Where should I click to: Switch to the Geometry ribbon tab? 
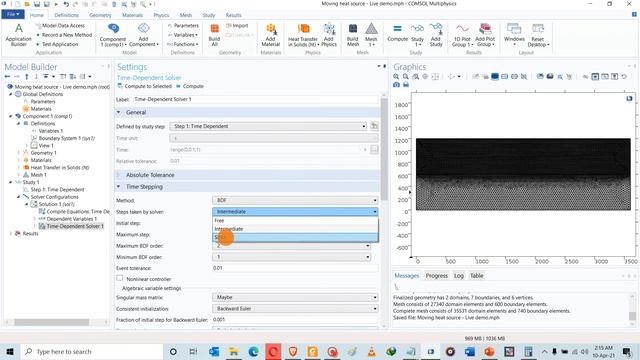click(100, 15)
